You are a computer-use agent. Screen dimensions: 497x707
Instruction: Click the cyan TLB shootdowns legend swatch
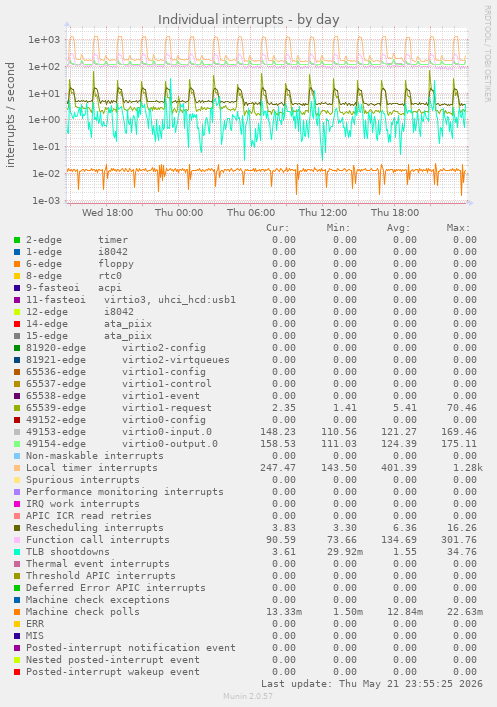(17, 551)
